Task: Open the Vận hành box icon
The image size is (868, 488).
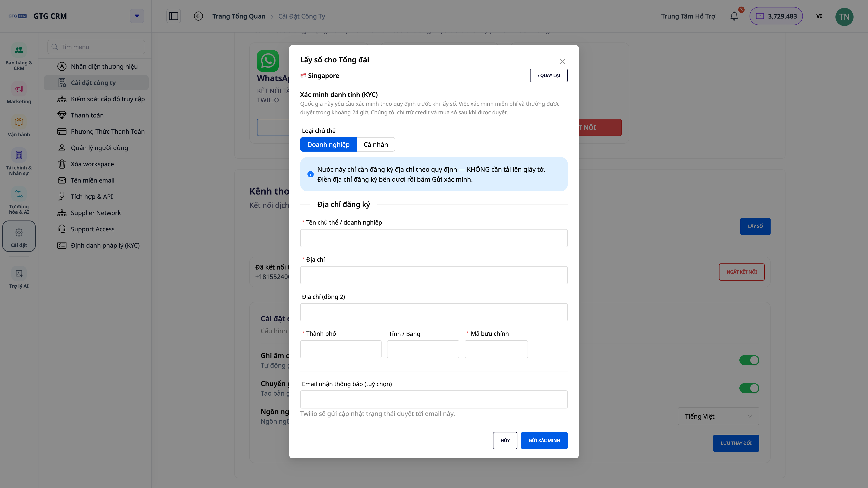Action: (19, 122)
